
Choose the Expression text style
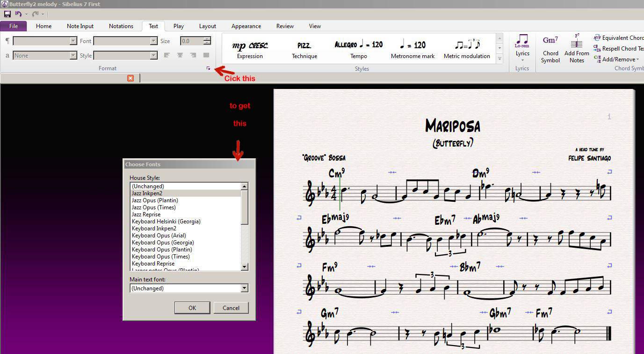point(250,50)
